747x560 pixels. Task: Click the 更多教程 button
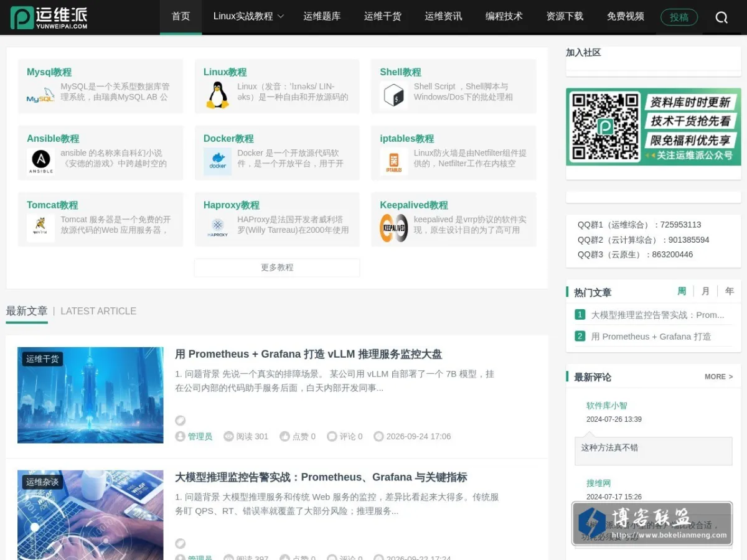[277, 268]
